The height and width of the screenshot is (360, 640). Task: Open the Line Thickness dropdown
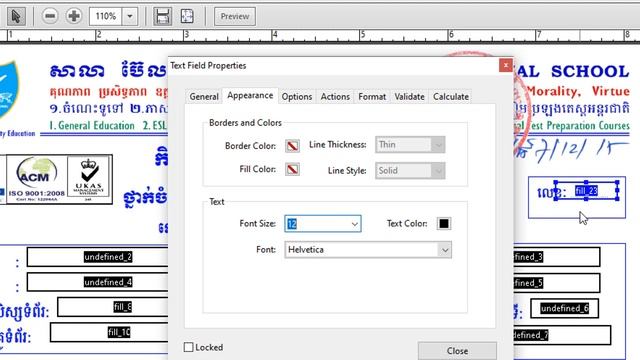[410, 145]
